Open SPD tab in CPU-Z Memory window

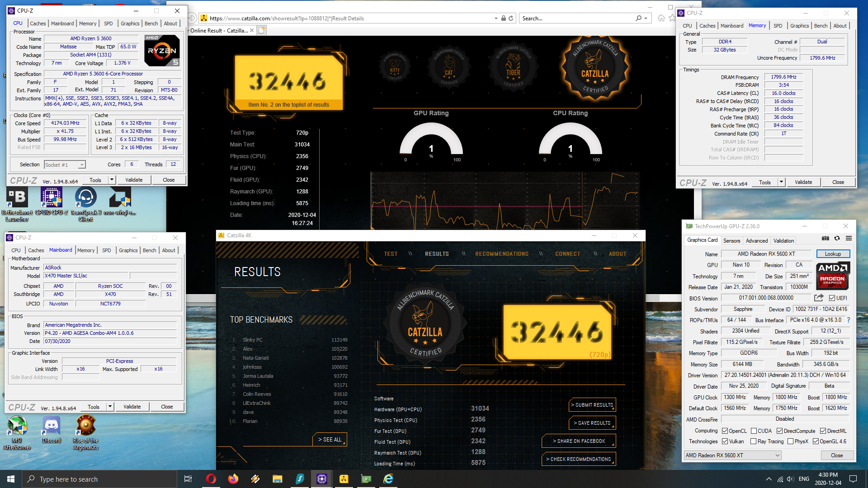click(778, 26)
